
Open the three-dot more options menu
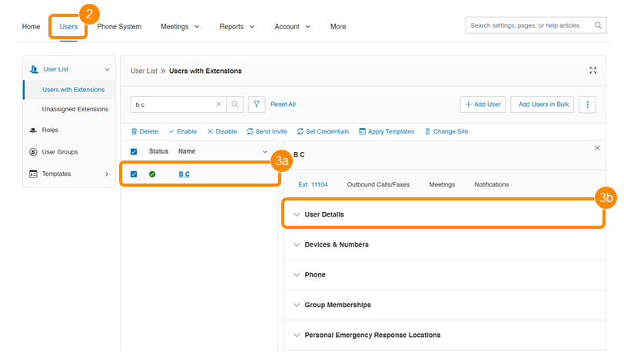pos(587,104)
